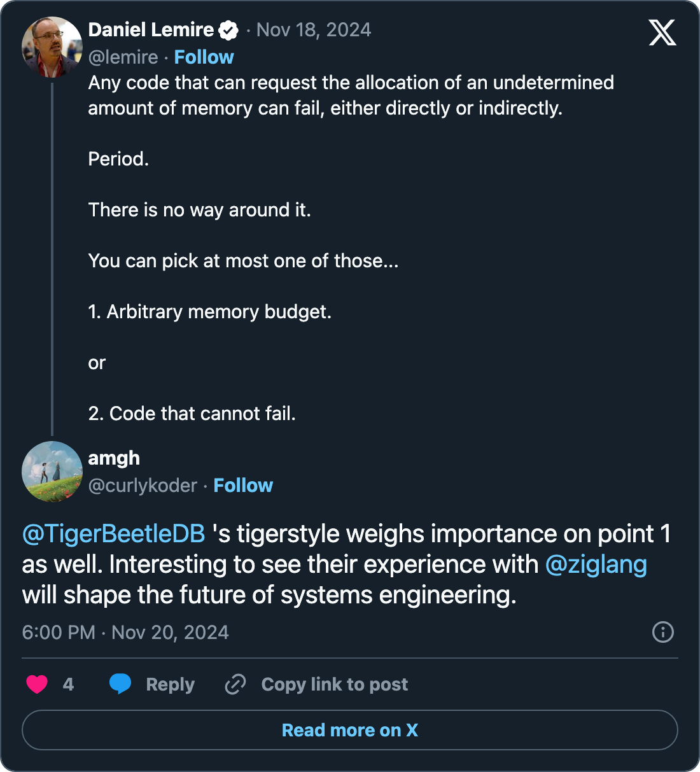Open Daniel Lemire's profile picture
This screenshot has width=700, height=772.
coord(52,47)
